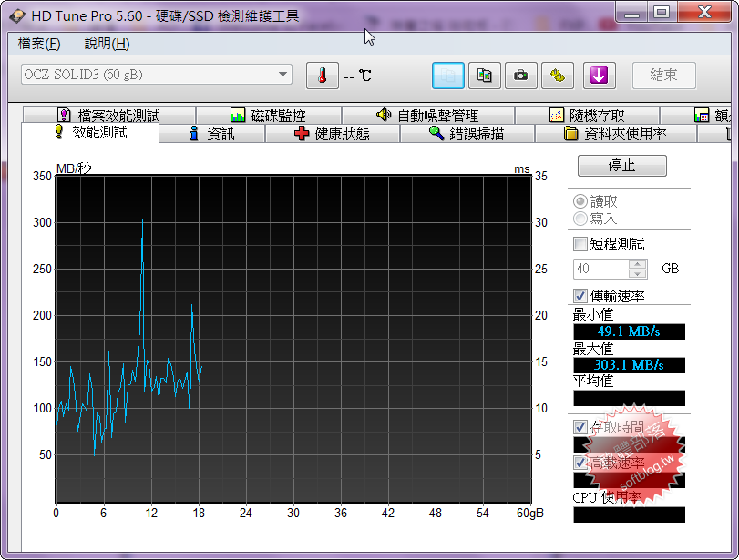Screen dimensions: 739x560
Task: Click the 停止 button
Action: coord(622,166)
